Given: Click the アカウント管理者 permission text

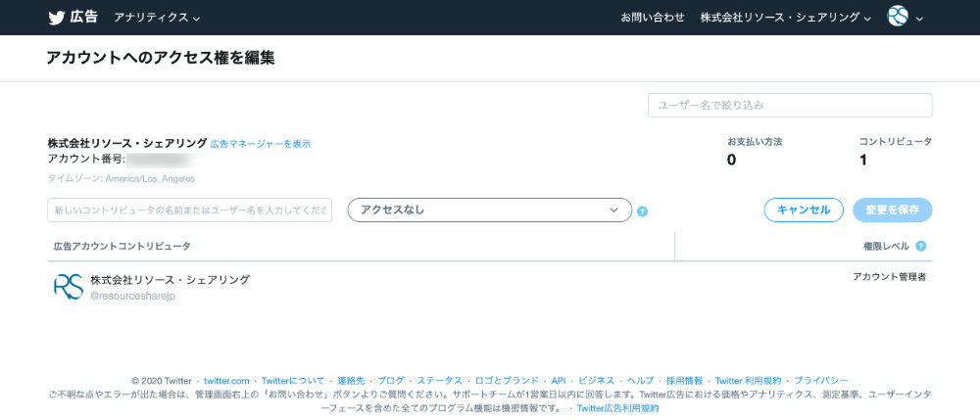Looking at the screenshot, I should [x=890, y=277].
